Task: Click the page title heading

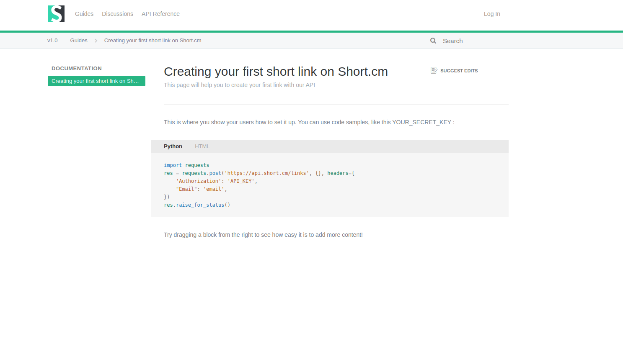Action: 276,72
